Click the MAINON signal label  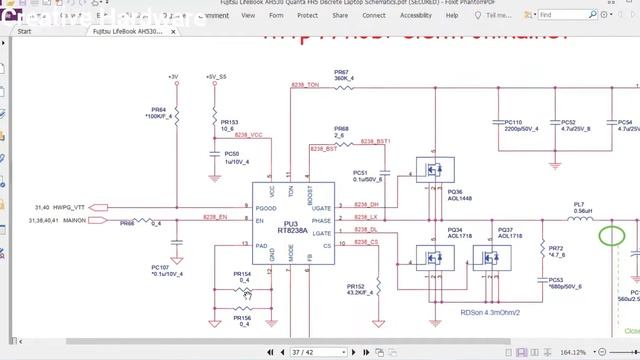pos(74,220)
